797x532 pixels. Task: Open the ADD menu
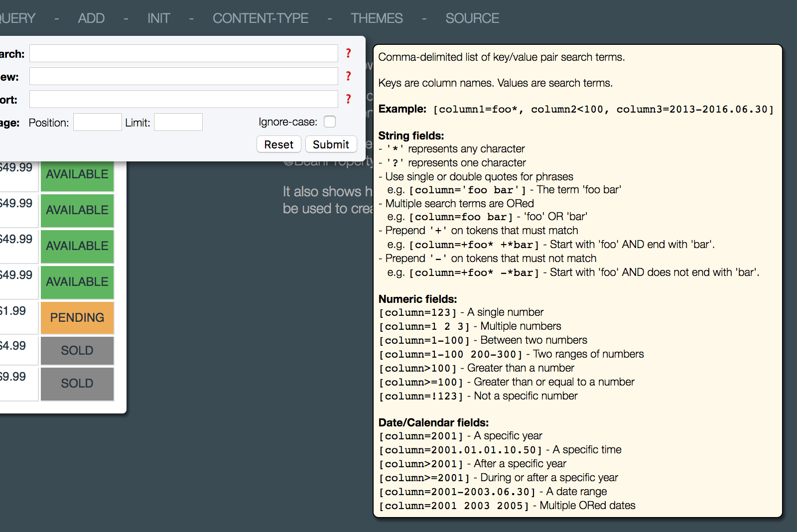click(91, 18)
